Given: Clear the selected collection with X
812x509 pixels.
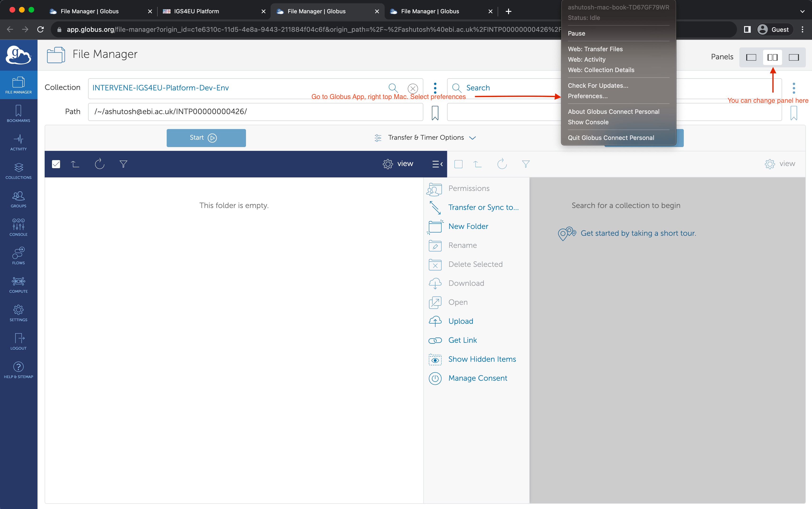Looking at the screenshot, I should click(412, 88).
